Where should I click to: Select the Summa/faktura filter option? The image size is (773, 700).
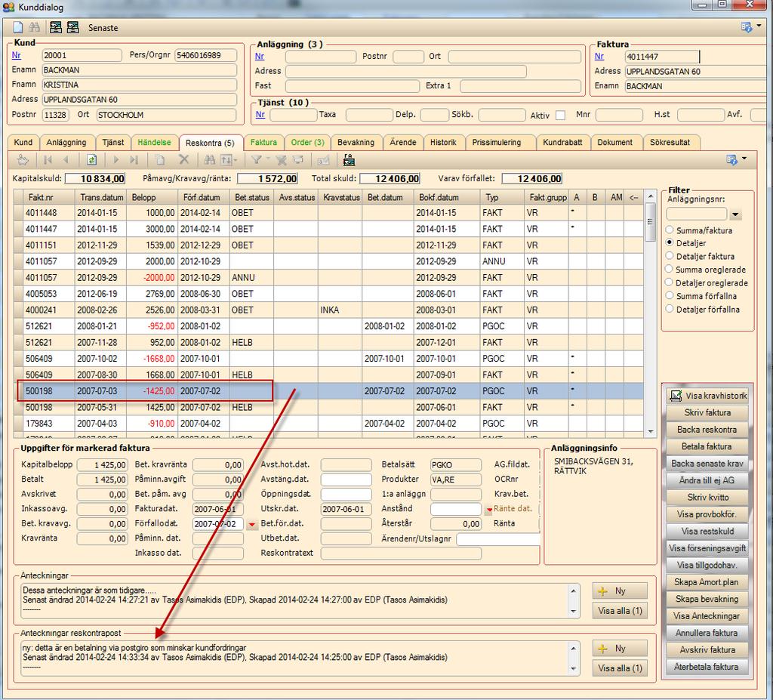coord(670,230)
